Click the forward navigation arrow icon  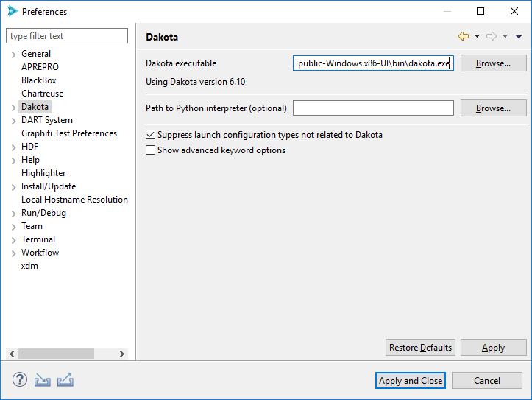[491, 36]
